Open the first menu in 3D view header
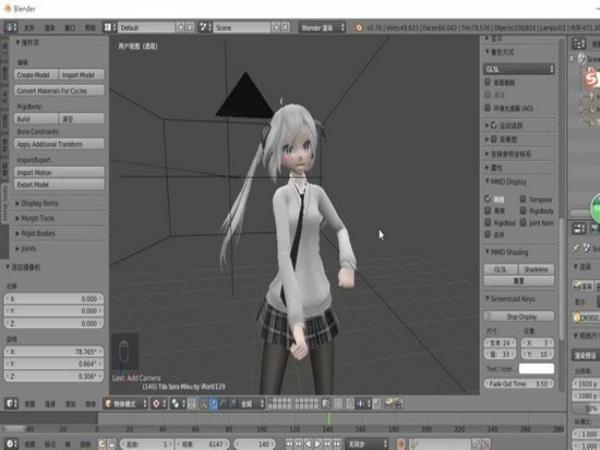600x450 pixels. tap(30, 404)
